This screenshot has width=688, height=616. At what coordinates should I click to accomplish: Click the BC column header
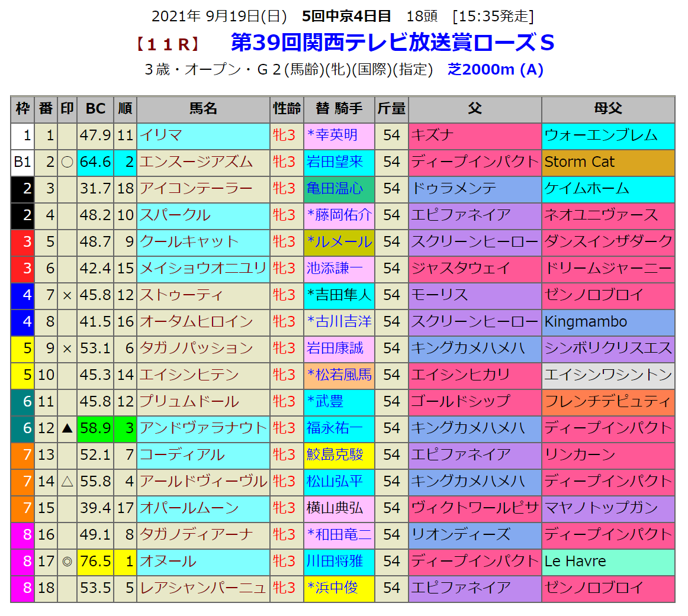(95, 109)
